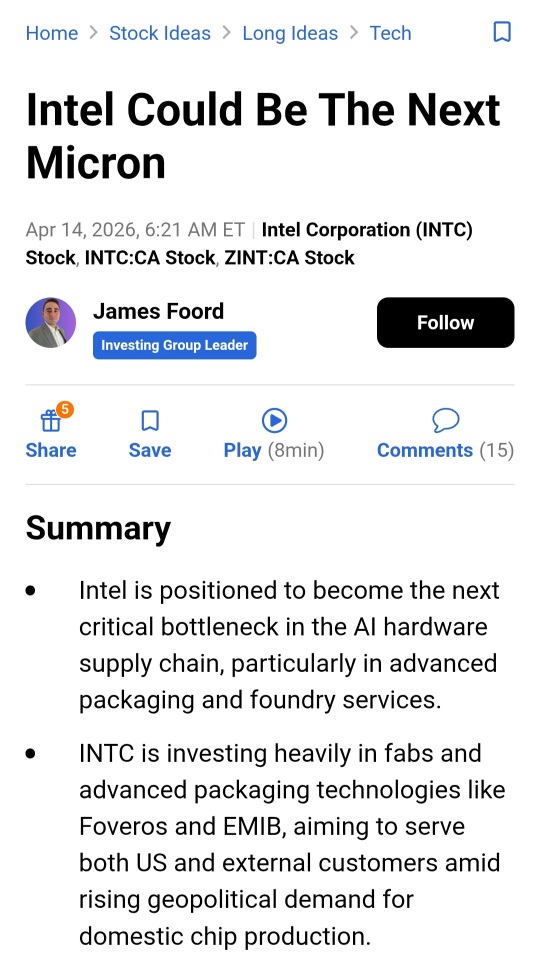Navigate to the Long Ideas breadcrumb
Viewport: 540px width, 960px height.
click(290, 33)
